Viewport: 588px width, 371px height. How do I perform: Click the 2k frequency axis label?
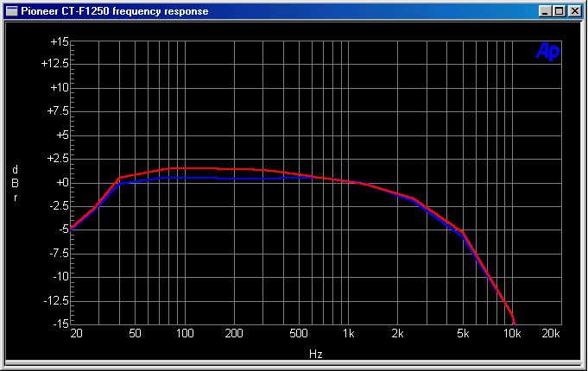click(397, 333)
